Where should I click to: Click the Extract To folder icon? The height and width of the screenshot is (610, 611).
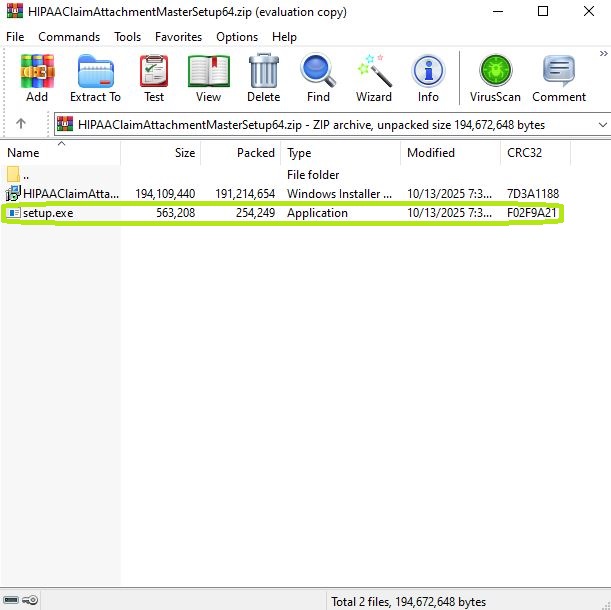[x=95, y=71]
